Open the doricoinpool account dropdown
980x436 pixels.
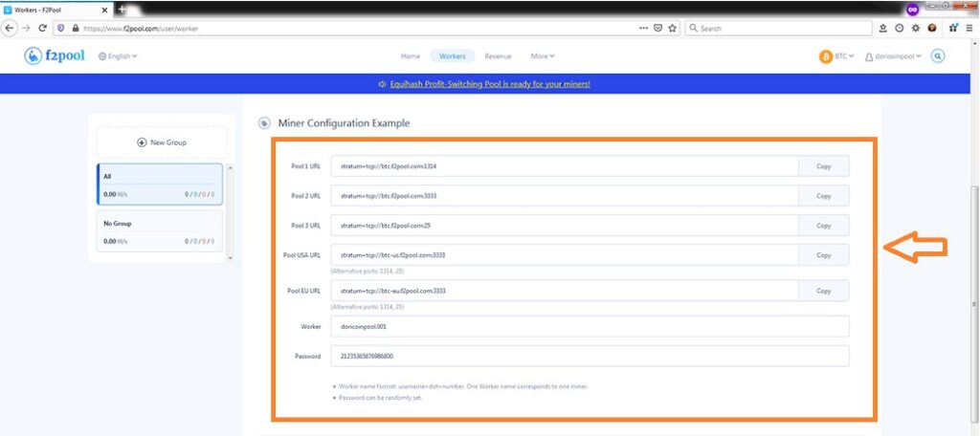[x=893, y=56]
